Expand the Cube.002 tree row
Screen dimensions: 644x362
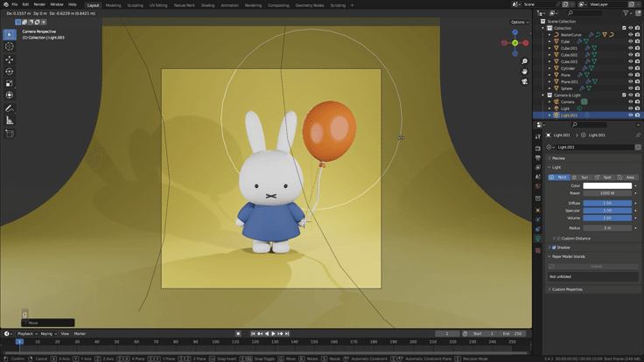pos(549,54)
